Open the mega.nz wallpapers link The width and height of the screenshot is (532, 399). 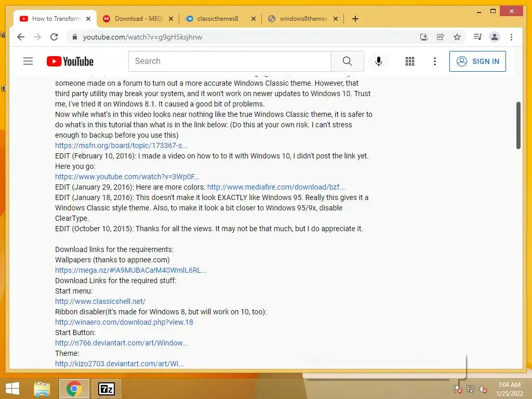[130, 270]
